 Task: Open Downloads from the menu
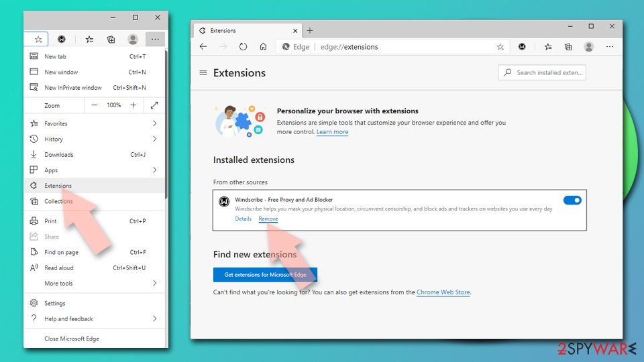tap(95, 155)
